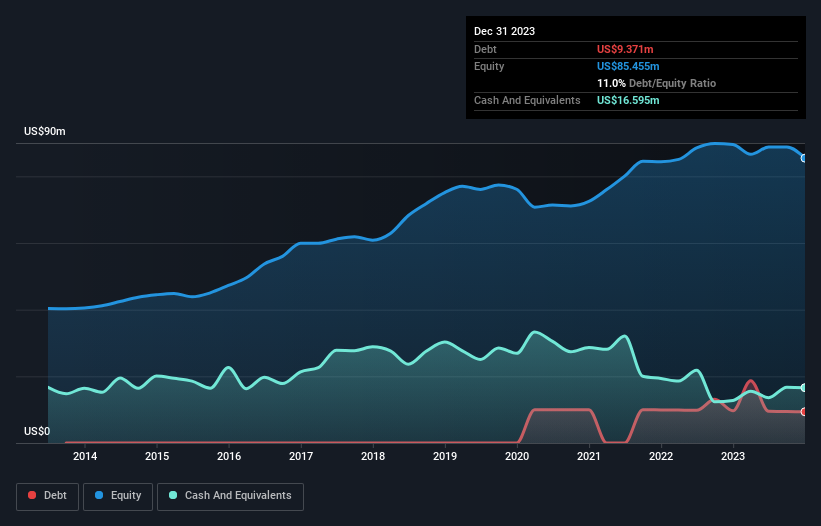Viewport: 821px width, 526px height.
Task: Click the 2017 x-axis label
Action: pos(301,456)
